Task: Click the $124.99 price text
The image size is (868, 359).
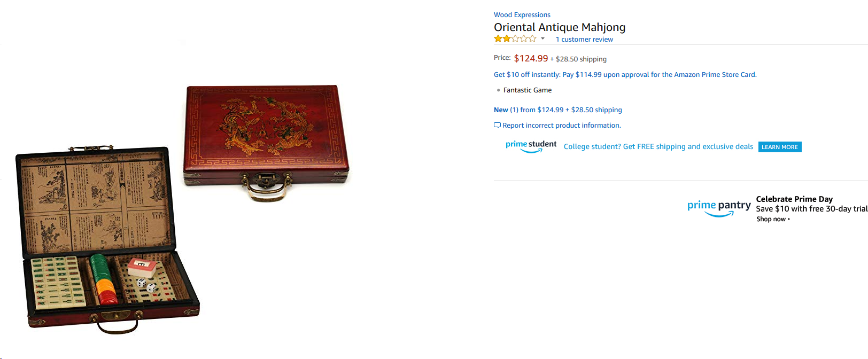Action: click(x=531, y=58)
